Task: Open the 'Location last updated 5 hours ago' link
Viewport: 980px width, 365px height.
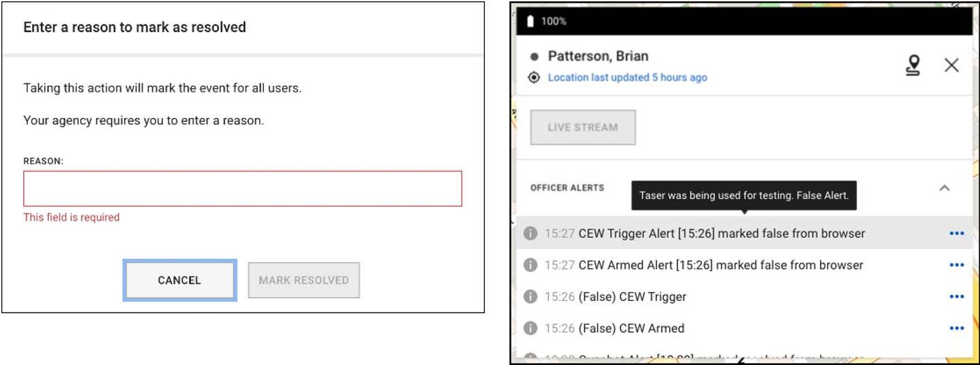Action: pos(627,78)
